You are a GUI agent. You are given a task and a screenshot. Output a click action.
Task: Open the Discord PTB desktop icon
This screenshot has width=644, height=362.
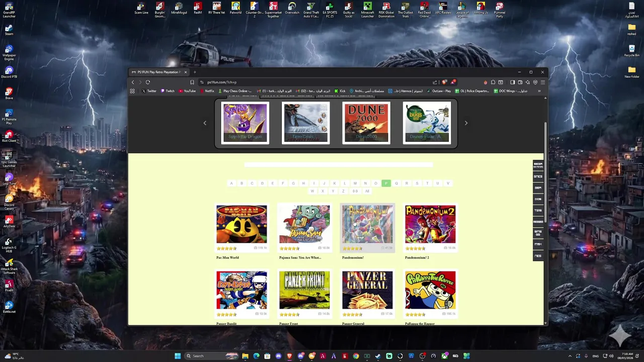[9, 72]
